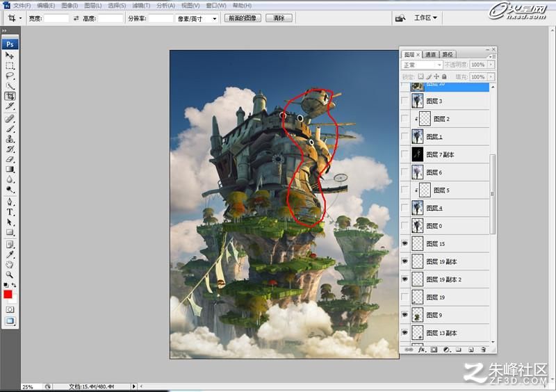
Task: Click the 分辨率 resolution input field
Action: click(161, 18)
